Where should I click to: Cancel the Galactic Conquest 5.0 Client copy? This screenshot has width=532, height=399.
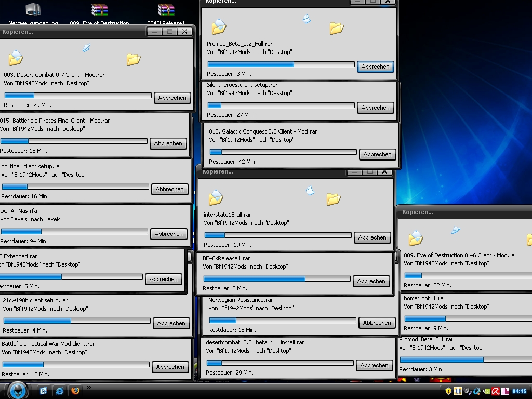click(378, 154)
